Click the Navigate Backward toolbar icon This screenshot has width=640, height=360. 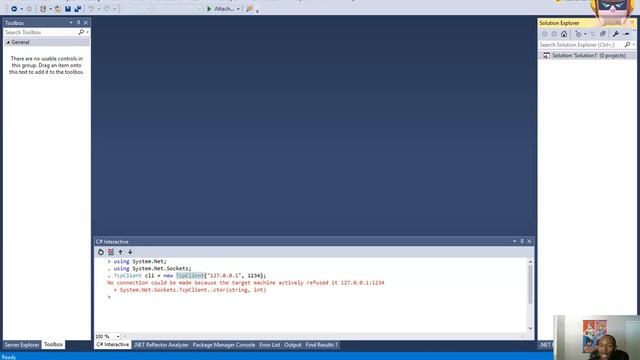point(14,9)
